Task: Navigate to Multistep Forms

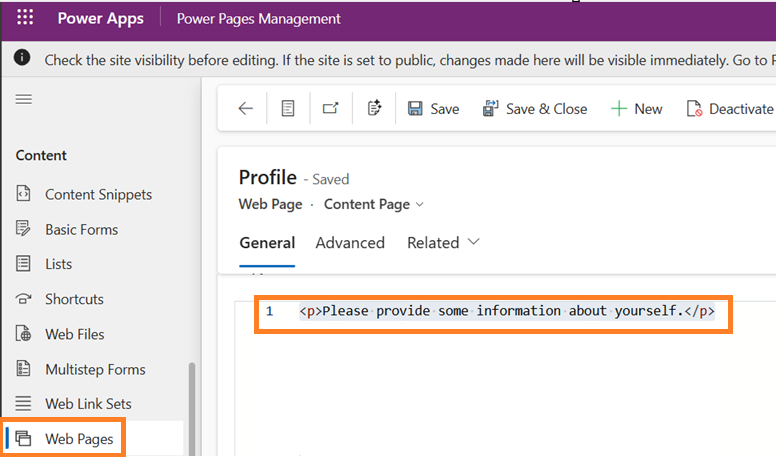Action: [95, 369]
